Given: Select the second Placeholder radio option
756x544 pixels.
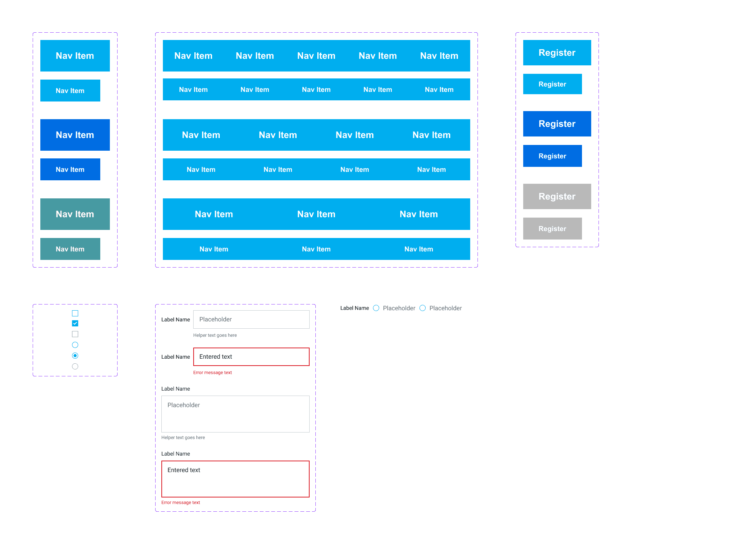Looking at the screenshot, I should [423, 308].
